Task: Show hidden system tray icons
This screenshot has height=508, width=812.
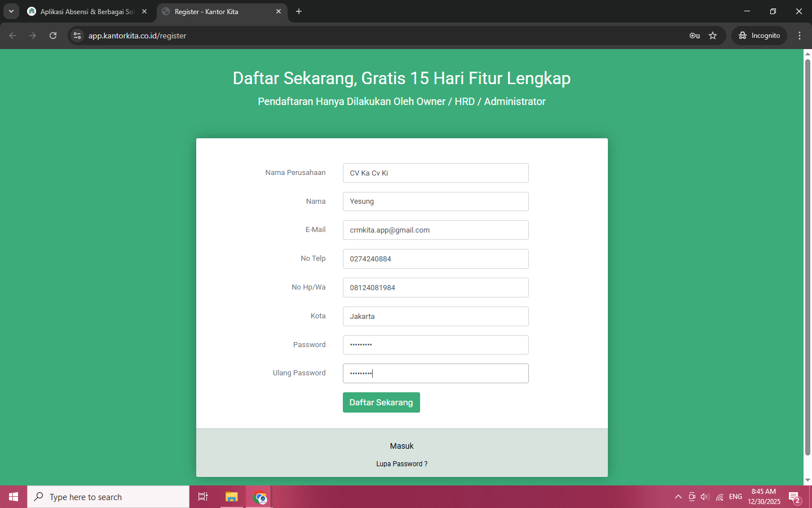Action: point(678,497)
